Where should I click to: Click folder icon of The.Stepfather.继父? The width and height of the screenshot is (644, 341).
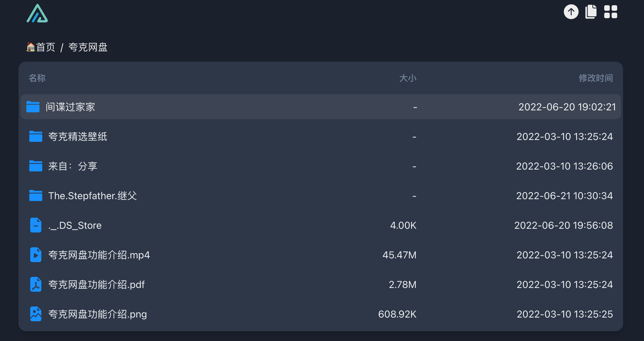tap(36, 195)
